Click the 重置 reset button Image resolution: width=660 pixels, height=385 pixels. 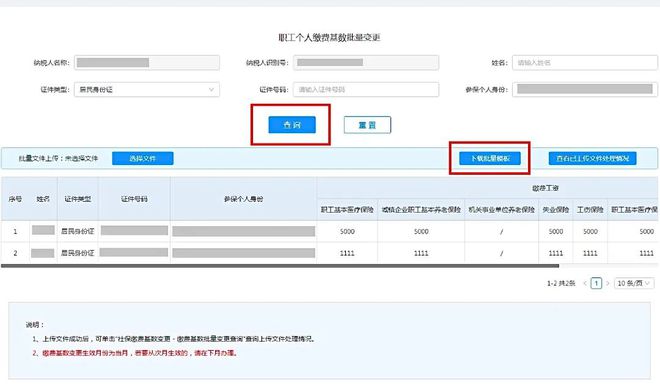(367, 125)
